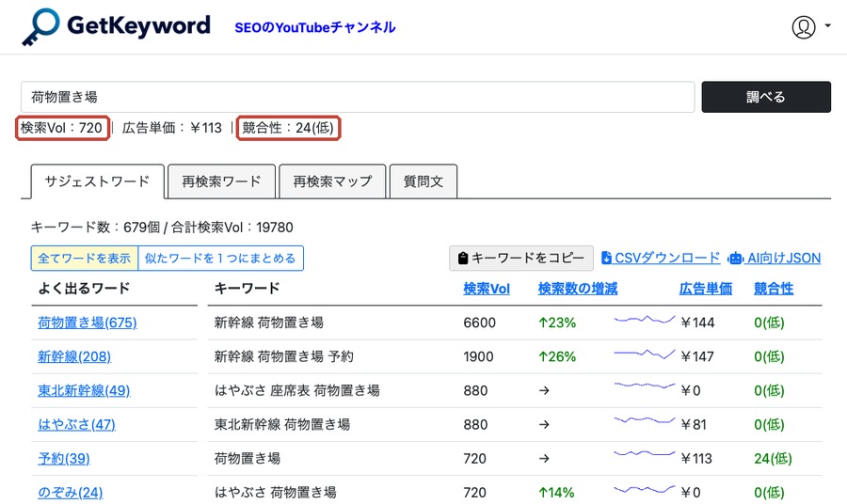Switch to the 再検索ワード tab
The width and height of the screenshot is (847, 504).
[x=221, y=181]
